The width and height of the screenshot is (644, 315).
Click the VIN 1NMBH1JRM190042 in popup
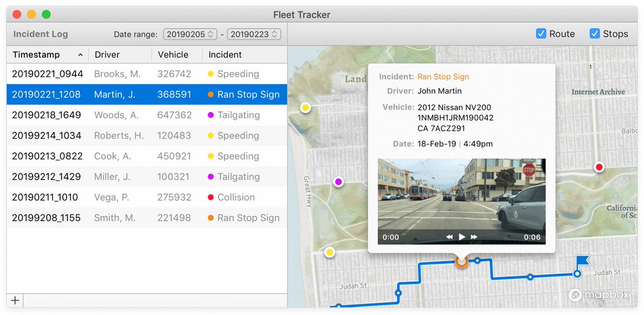[456, 118]
